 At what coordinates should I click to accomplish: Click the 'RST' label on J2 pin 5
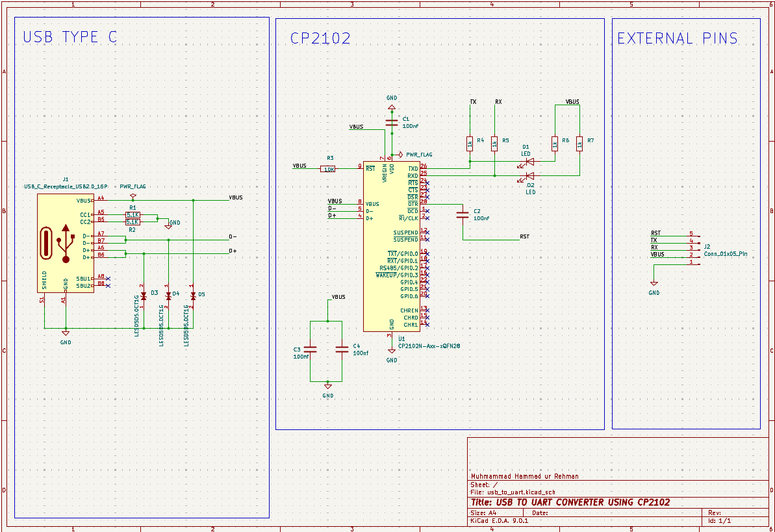tap(655, 233)
